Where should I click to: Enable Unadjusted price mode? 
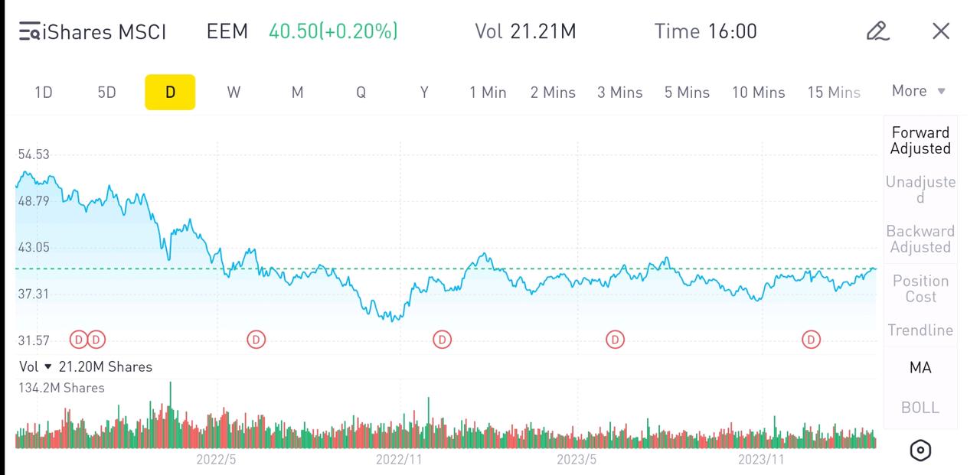point(920,190)
